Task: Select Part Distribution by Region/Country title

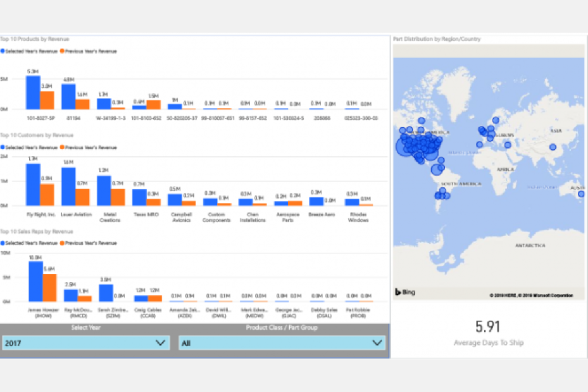Action: point(437,39)
